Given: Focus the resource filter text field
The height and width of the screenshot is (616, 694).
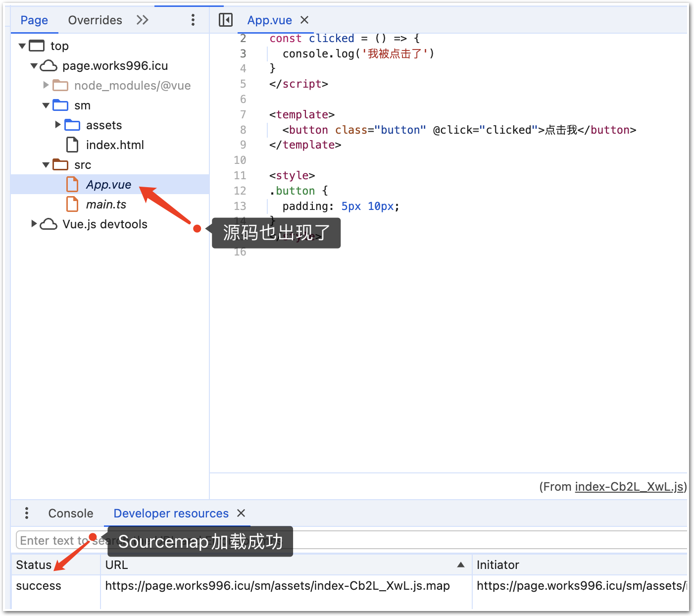Looking at the screenshot, I should 351,540.
